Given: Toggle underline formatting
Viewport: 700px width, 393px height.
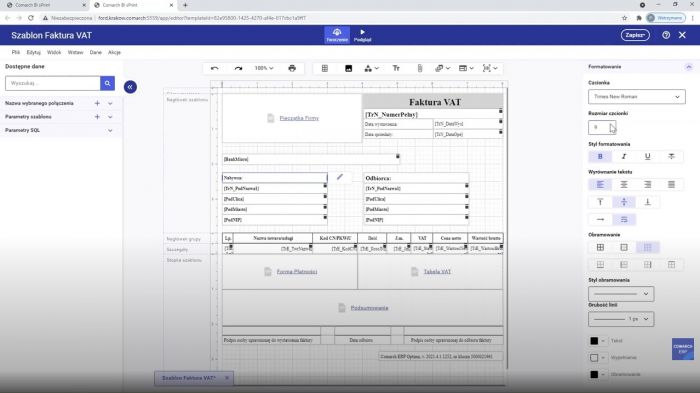Looking at the screenshot, I should coord(648,156).
